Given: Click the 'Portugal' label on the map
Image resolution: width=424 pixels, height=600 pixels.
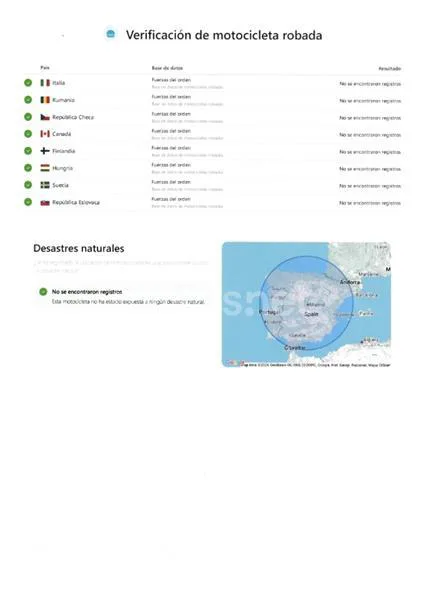Looking at the screenshot, I should 269,312.
